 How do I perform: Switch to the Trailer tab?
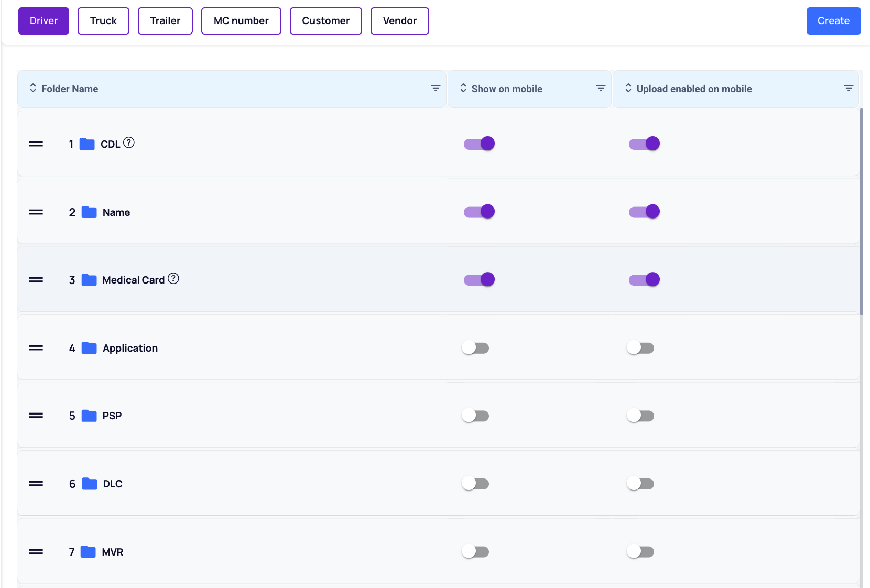(x=165, y=21)
